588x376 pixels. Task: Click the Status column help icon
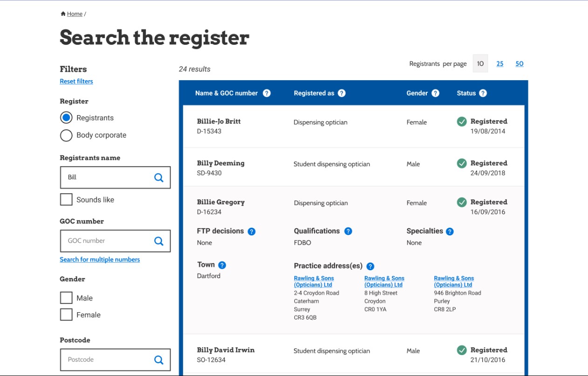click(483, 93)
